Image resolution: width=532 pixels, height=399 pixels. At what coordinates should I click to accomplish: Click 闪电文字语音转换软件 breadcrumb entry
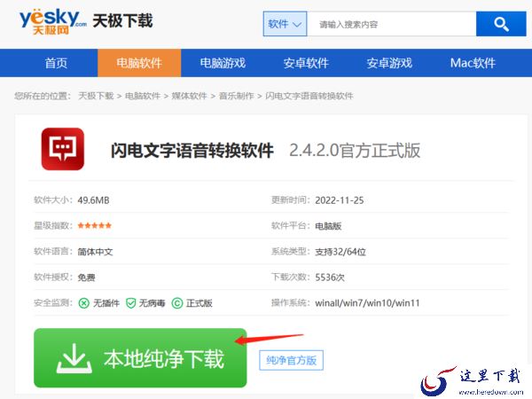309,96
